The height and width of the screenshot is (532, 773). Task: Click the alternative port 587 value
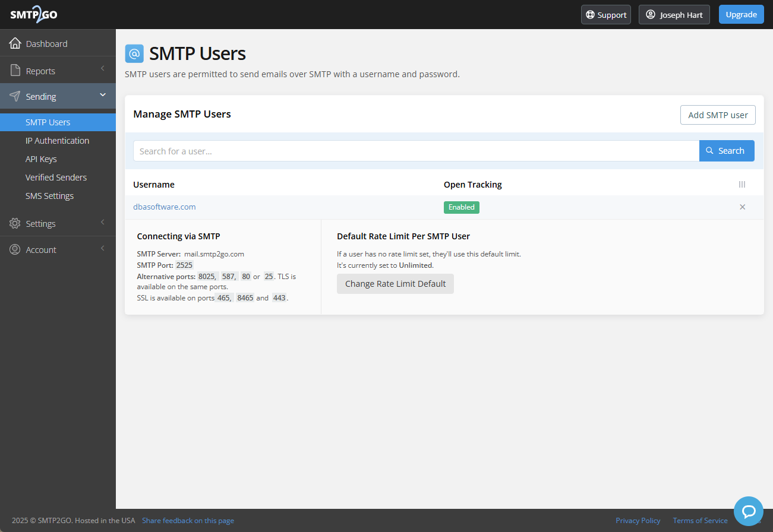(x=229, y=277)
